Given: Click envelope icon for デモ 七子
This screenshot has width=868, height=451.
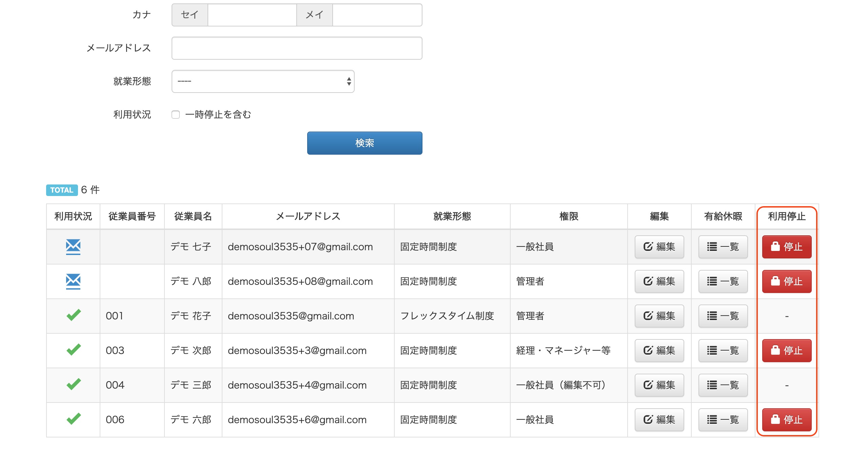Looking at the screenshot, I should (x=73, y=247).
